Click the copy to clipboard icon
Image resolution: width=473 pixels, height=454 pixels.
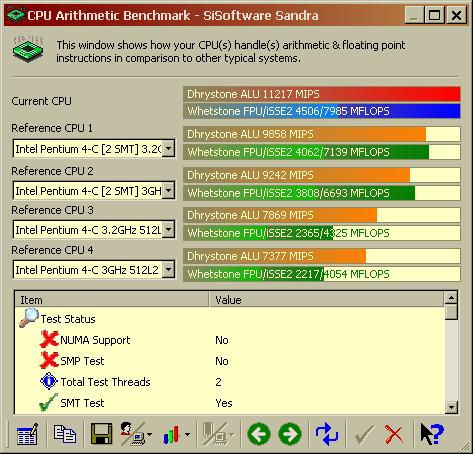point(65,434)
